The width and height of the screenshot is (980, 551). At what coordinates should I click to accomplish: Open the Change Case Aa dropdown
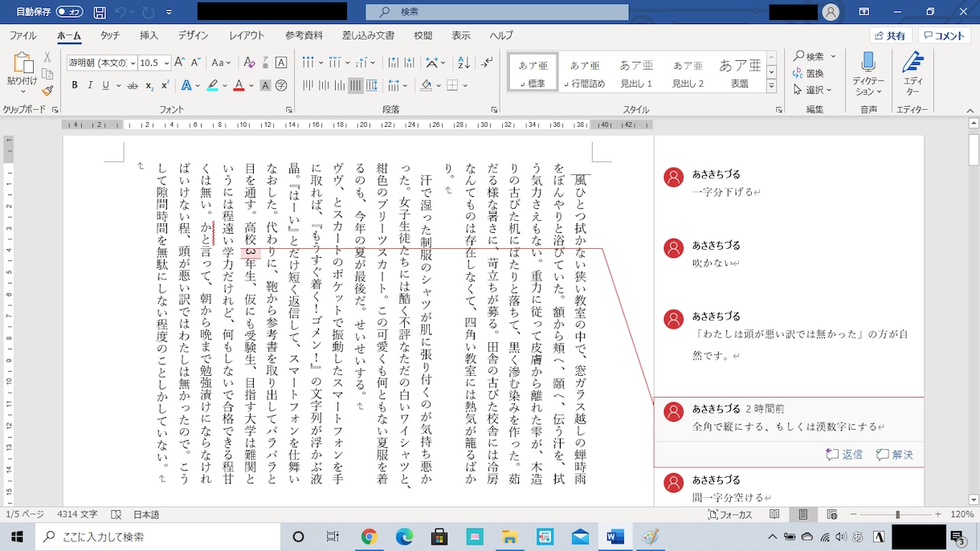tap(220, 63)
